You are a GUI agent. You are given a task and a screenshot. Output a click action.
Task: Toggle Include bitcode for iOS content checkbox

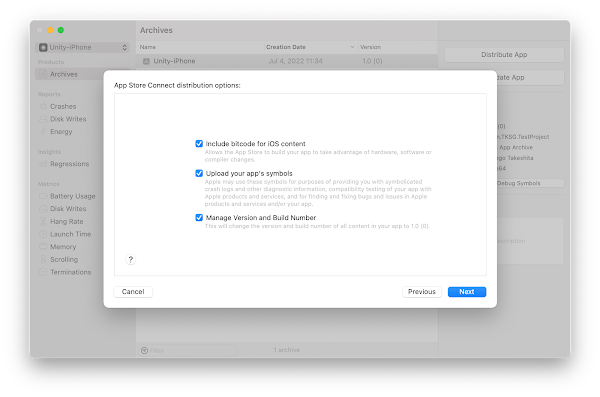click(x=199, y=144)
